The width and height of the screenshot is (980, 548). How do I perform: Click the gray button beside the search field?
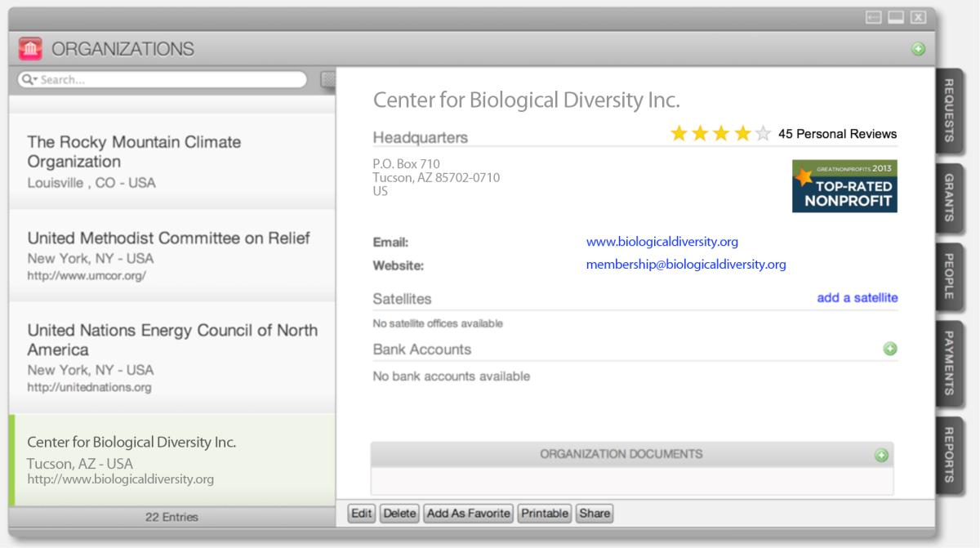[328, 79]
